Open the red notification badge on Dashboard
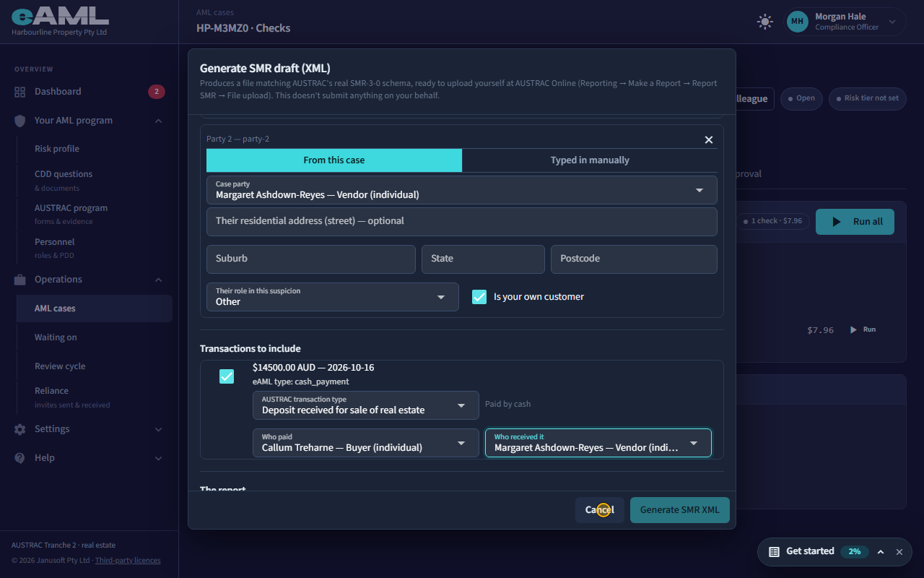 157,92
